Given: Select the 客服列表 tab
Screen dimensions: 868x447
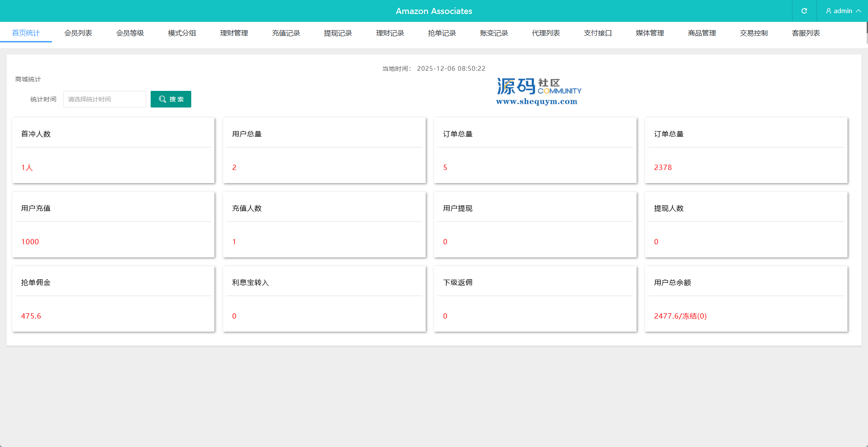Looking at the screenshot, I should pos(806,33).
